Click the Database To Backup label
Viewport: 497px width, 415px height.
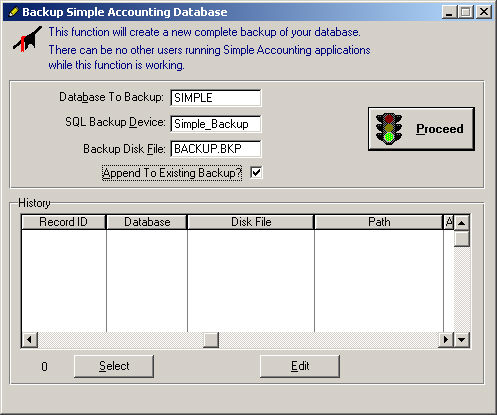click(111, 97)
